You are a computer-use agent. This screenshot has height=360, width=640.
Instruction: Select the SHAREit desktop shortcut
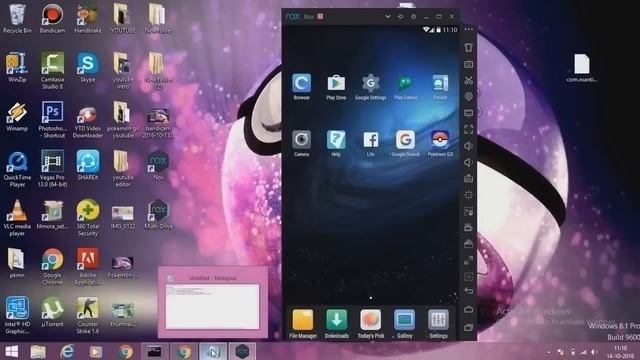tap(88, 166)
